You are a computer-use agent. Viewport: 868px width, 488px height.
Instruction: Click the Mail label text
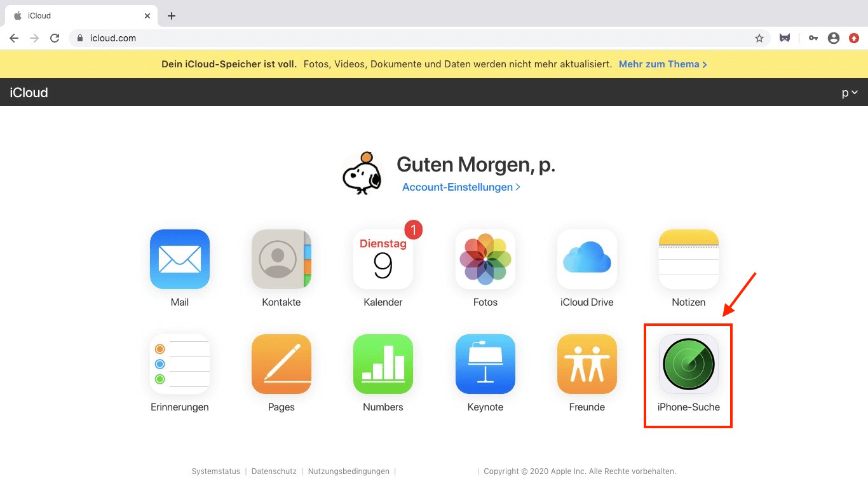pyautogui.click(x=180, y=302)
